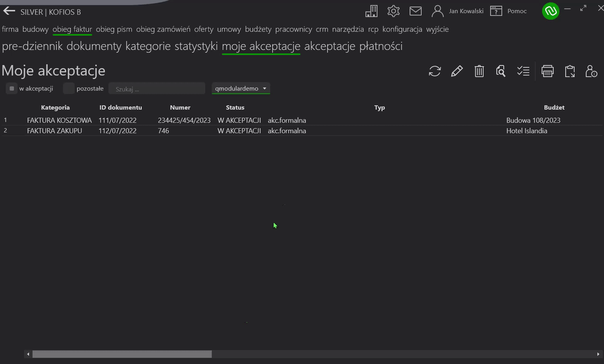Open the 'firma' menu
604x364 pixels.
10,29
